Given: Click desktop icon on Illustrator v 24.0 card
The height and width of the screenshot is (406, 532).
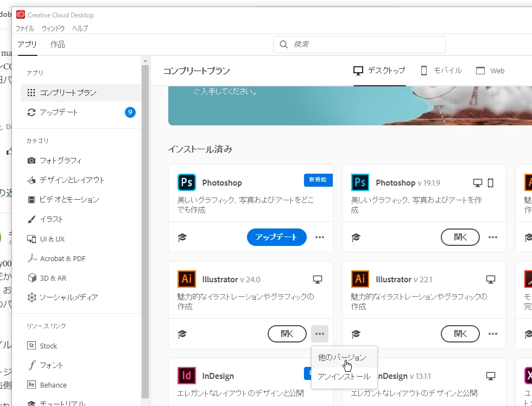Looking at the screenshot, I should [x=318, y=280].
